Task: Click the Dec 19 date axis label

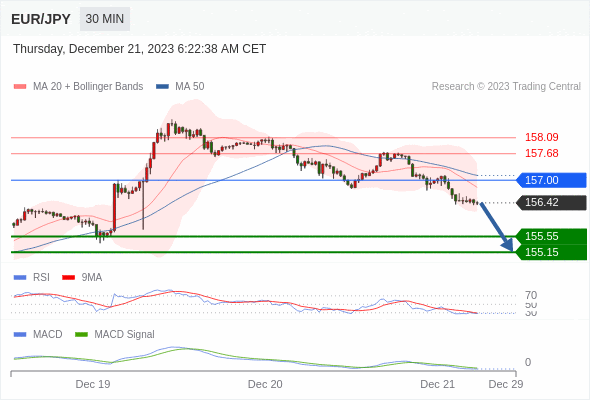Action: [93, 384]
